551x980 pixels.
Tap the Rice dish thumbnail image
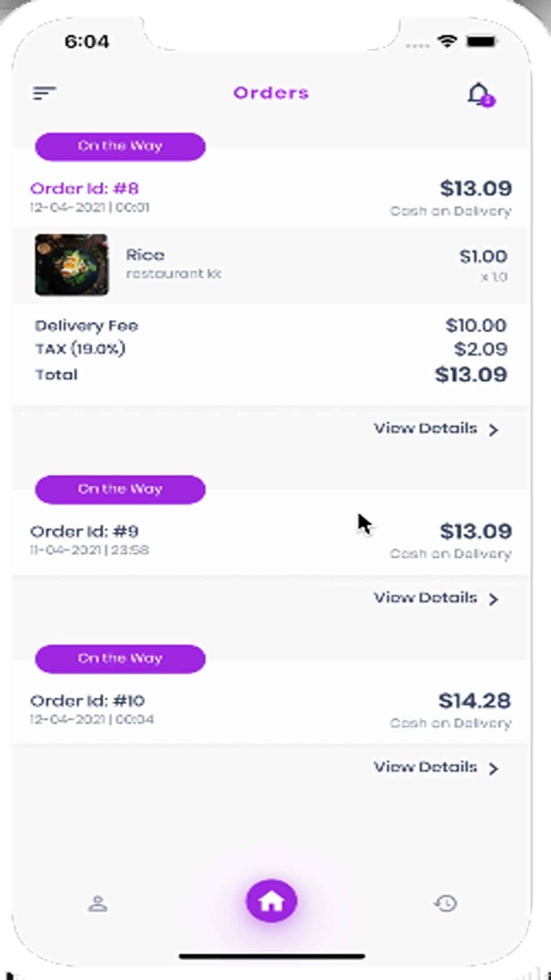click(72, 265)
